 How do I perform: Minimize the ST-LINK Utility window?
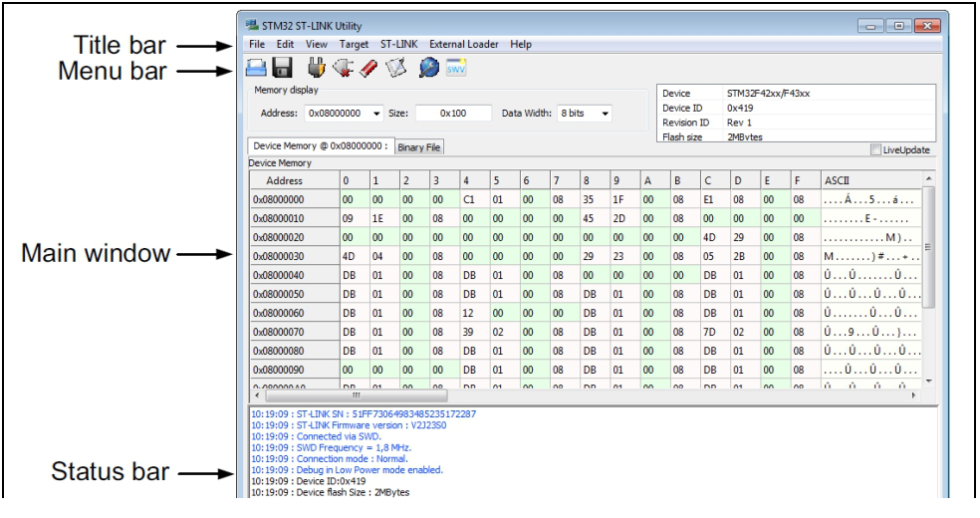point(870,26)
